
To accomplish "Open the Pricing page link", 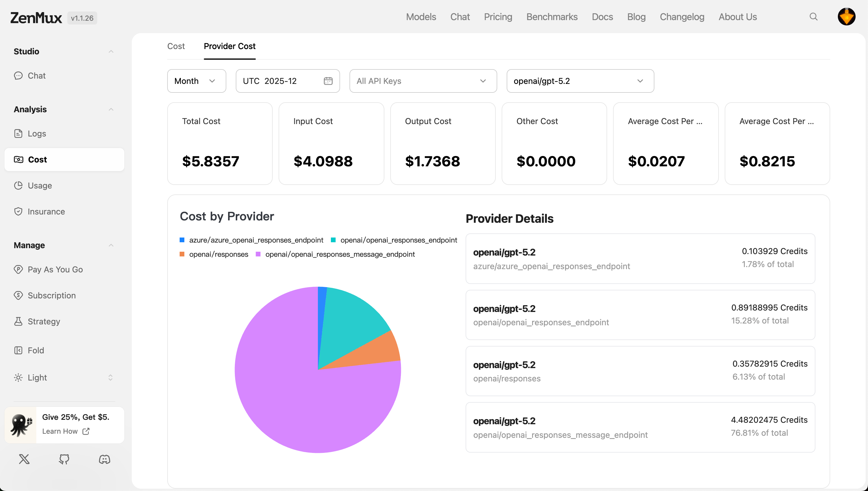I will (x=498, y=17).
